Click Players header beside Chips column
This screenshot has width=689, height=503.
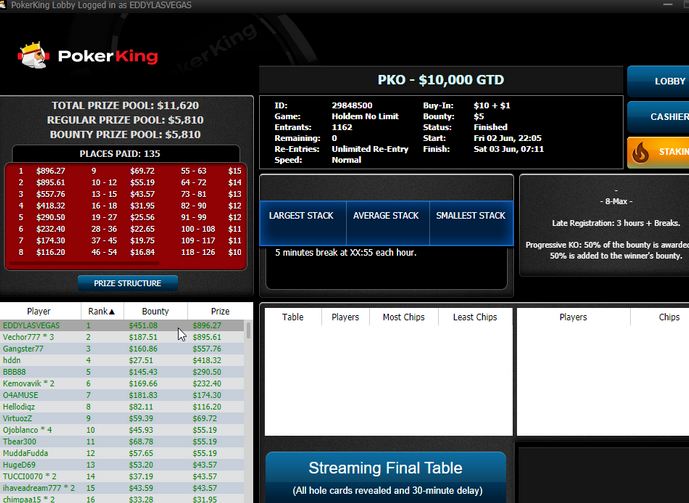coord(573,317)
